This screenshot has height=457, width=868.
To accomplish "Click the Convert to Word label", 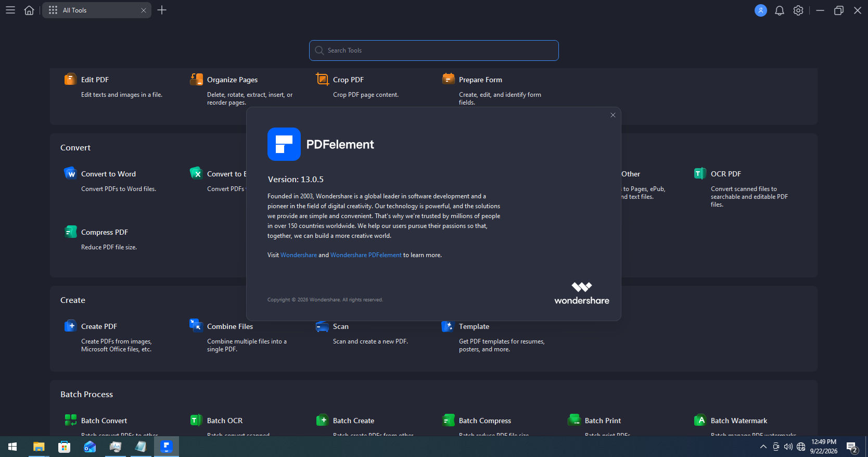I will (x=108, y=174).
